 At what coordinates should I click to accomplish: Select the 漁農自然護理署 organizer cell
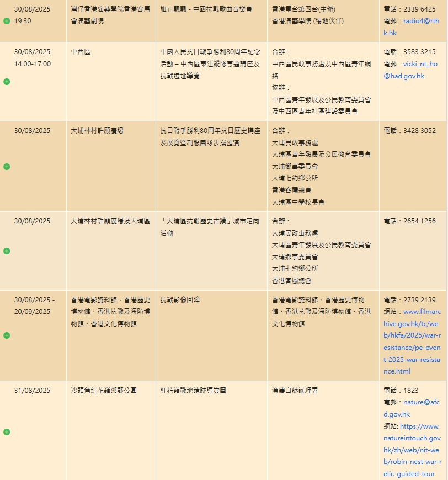[x=295, y=391]
